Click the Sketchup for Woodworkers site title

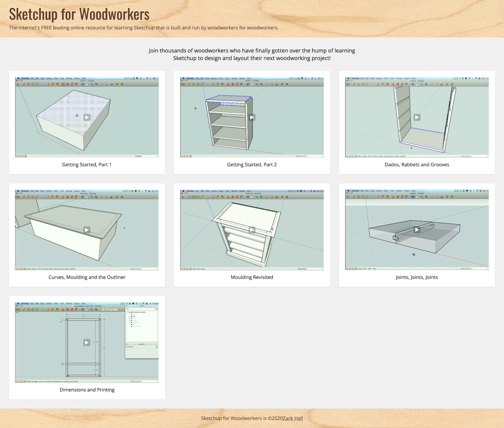tap(79, 14)
